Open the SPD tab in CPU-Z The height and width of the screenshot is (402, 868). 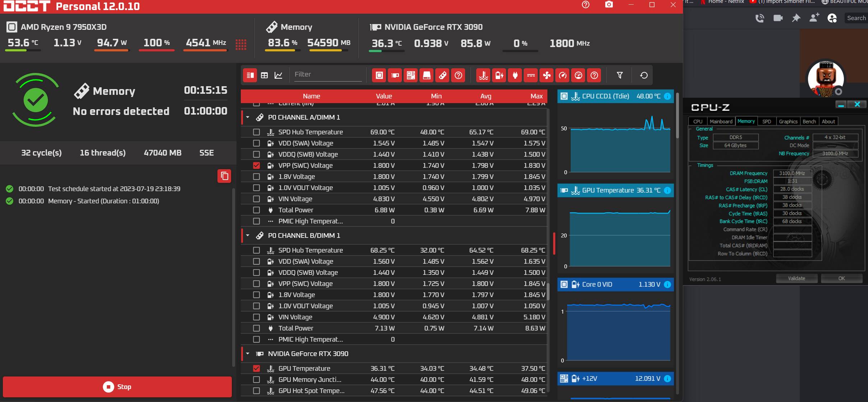point(767,121)
